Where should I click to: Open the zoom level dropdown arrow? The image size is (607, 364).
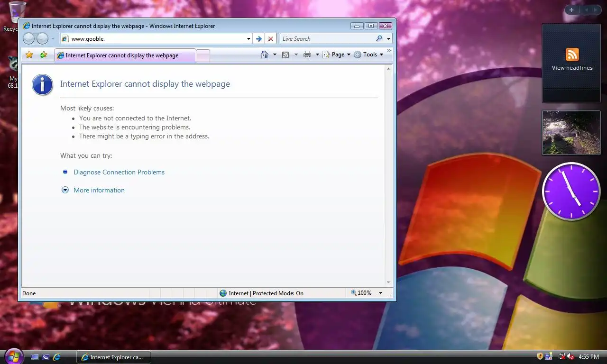pos(380,293)
